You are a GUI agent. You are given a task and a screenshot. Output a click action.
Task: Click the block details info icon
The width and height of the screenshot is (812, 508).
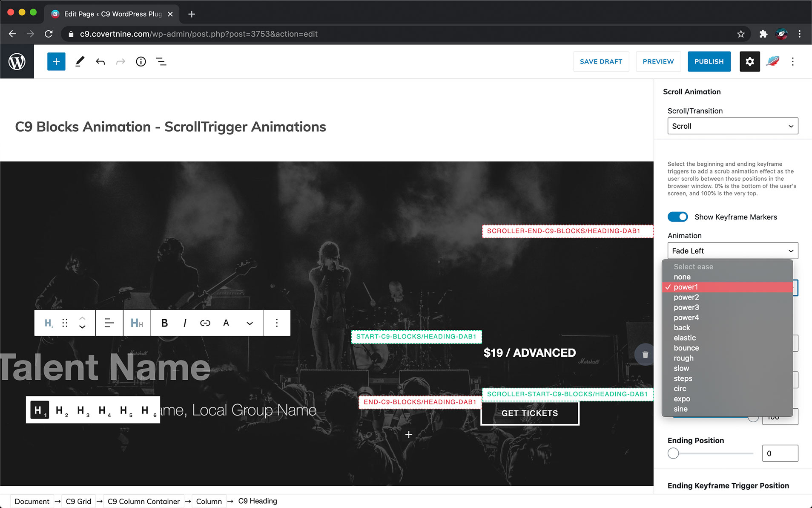(141, 61)
